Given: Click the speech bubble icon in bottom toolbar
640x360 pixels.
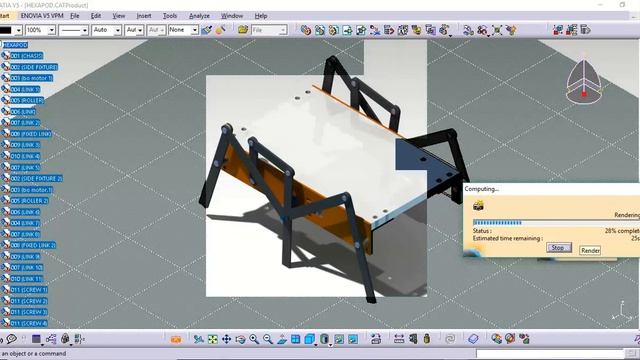Looking at the screenshot, I should pyautogui.click(x=11, y=339).
